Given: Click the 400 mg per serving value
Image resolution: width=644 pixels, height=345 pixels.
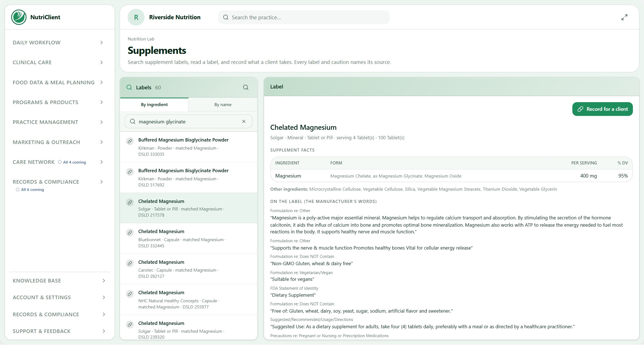Looking at the screenshot, I should point(588,176).
